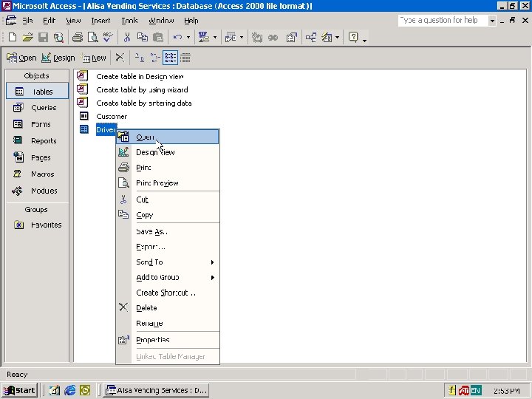
Task: Open toolbar options arrow after Help icon
Action: tap(365, 41)
